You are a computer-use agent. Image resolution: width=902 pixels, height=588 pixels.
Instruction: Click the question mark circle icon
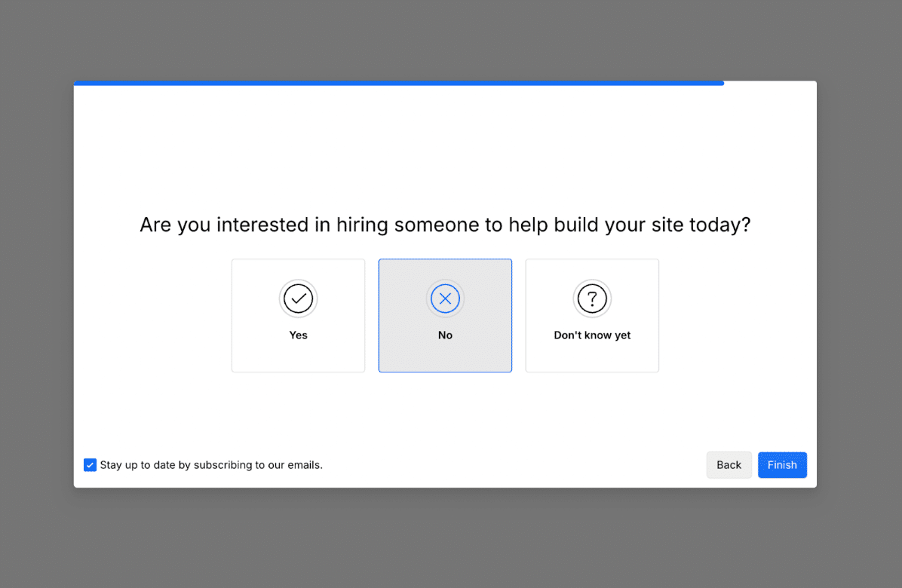pos(592,299)
